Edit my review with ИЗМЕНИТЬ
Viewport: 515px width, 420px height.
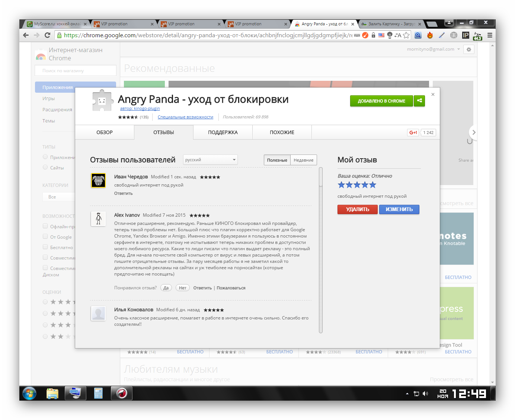coord(399,209)
